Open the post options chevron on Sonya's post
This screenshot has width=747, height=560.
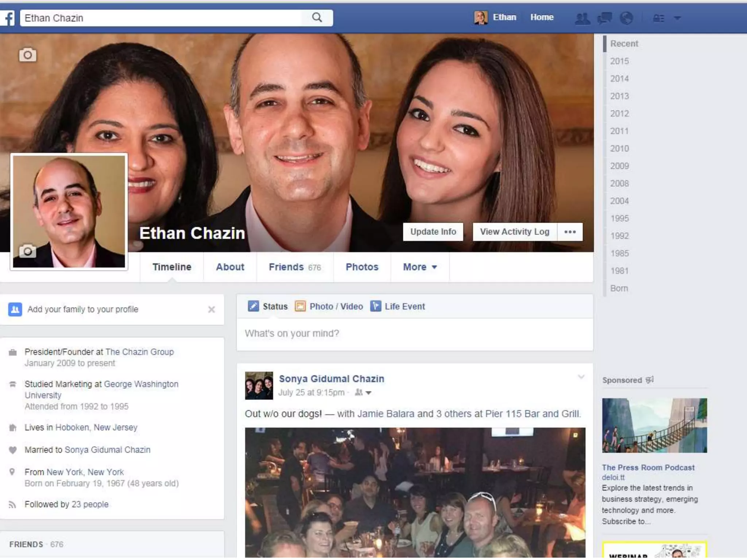tap(581, 377)
